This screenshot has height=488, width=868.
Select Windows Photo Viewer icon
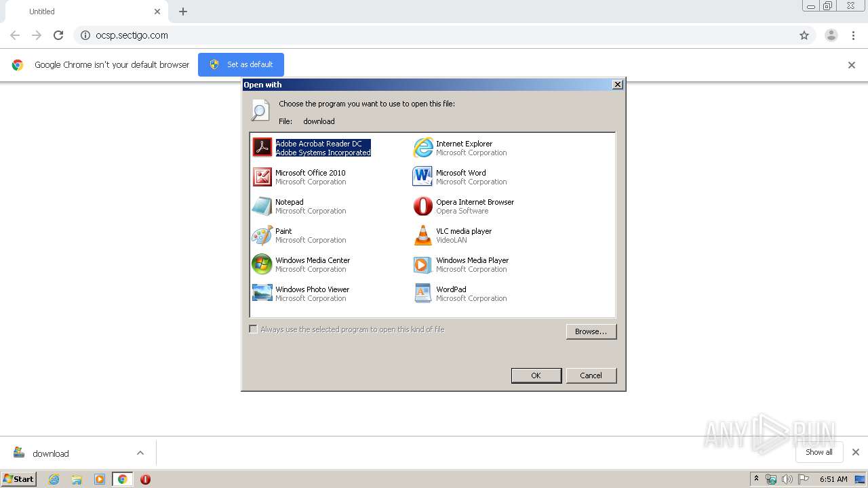click(262, 293)
